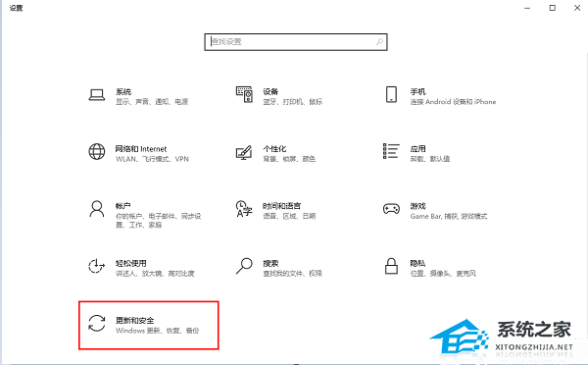Click the 应用 list icon
The height and width of the screenshot is (365, 588).
pos(391,151)
